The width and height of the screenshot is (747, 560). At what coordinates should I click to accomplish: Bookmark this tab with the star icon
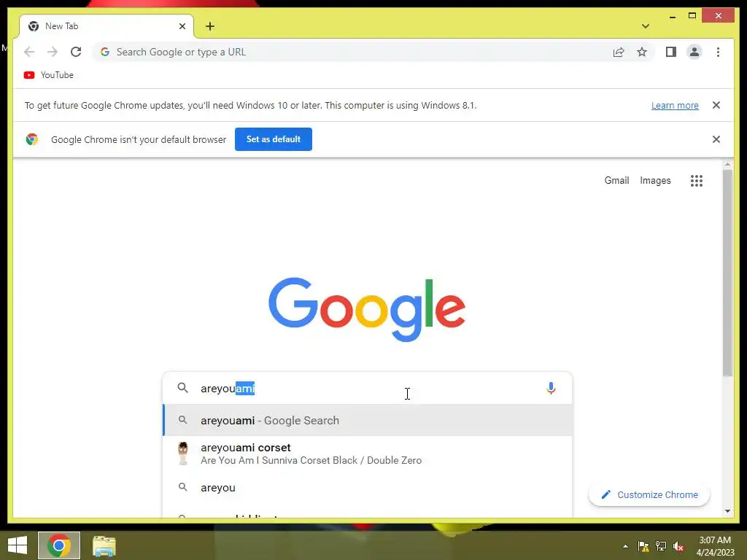pos(642,52)
